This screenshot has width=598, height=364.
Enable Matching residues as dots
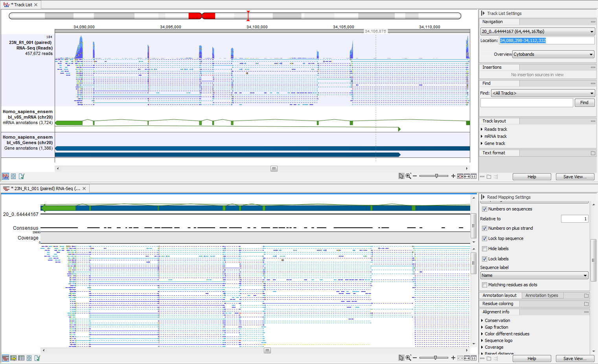[484, 285]
